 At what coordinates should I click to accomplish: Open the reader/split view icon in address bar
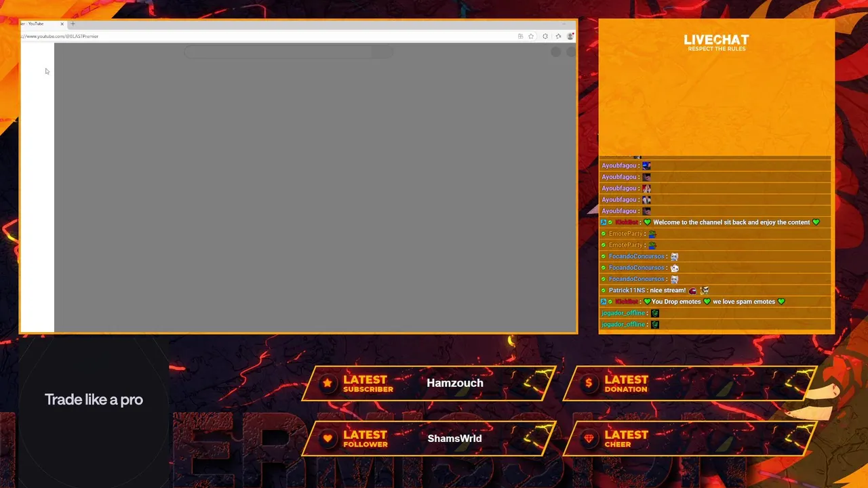(521, 36)
